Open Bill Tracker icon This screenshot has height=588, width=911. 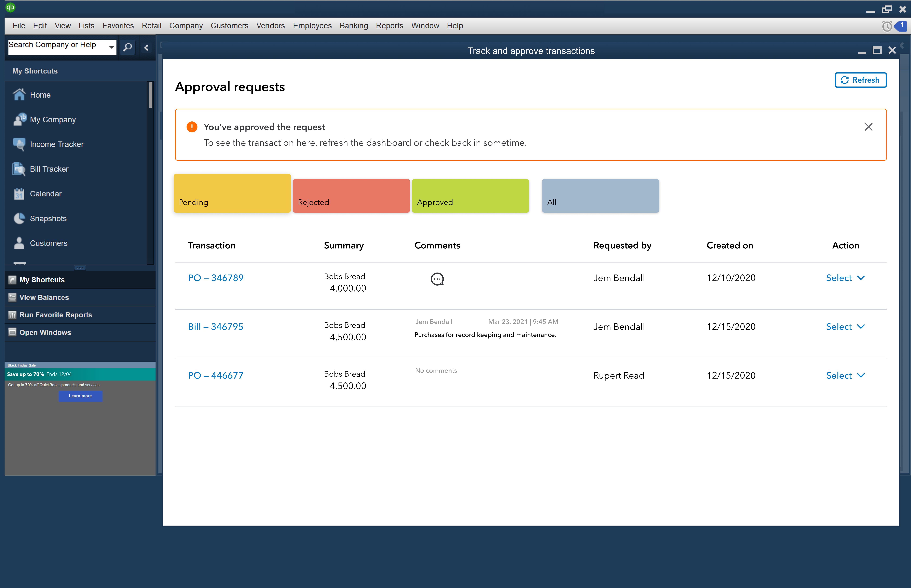19,169
